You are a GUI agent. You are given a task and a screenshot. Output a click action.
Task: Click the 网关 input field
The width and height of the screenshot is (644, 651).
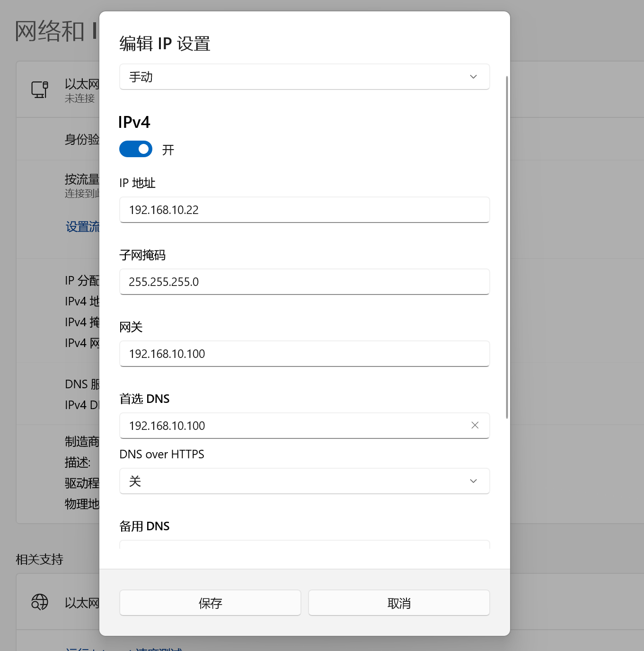point(304,354)
